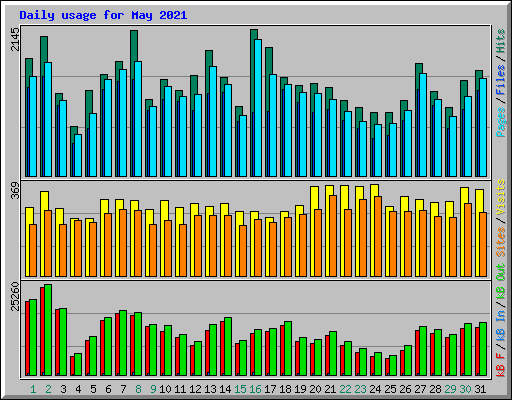The image size is (512, 400).
Task: Click the green kB Out bar for day 25
Action: [x=393, y=366]
